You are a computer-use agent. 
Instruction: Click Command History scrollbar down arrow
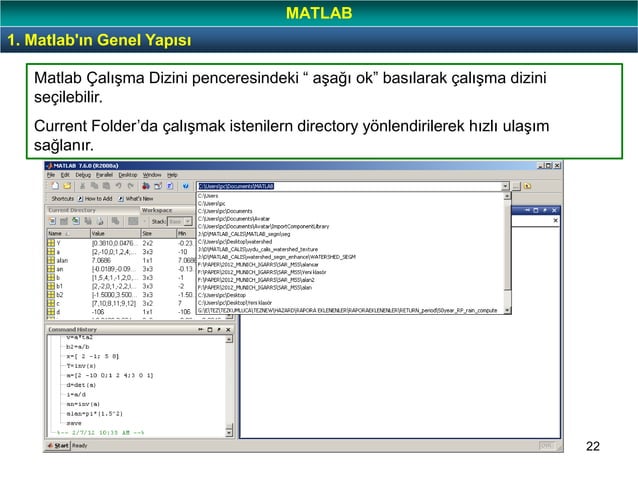[229, 433]
